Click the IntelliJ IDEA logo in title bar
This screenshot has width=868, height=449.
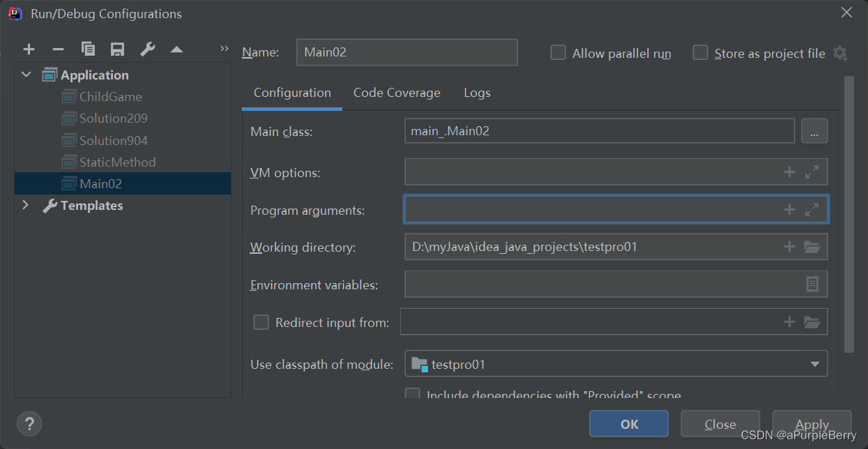[15, 13]
